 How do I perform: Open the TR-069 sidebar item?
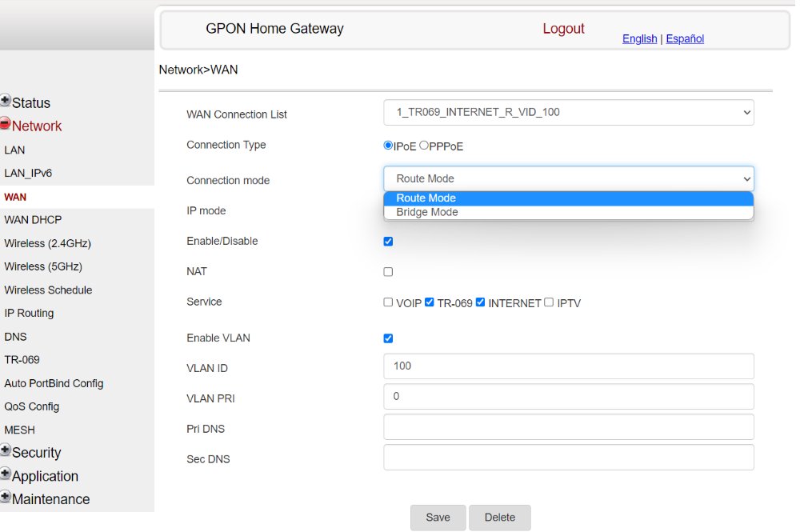pyautogui.click(x=22, y=359)
